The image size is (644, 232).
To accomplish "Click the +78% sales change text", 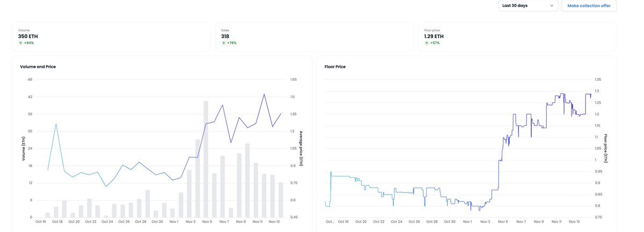I will pos(232,43).
